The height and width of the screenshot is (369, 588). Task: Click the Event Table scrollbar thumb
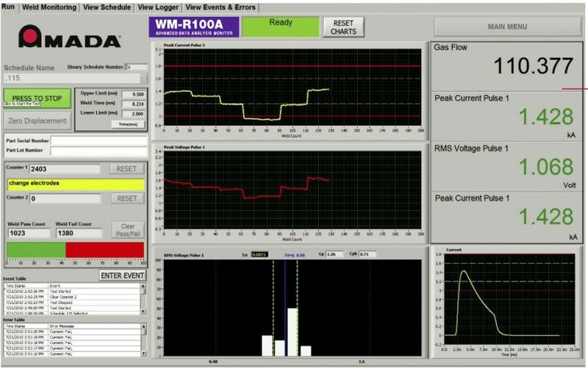(x=143, y=292)
